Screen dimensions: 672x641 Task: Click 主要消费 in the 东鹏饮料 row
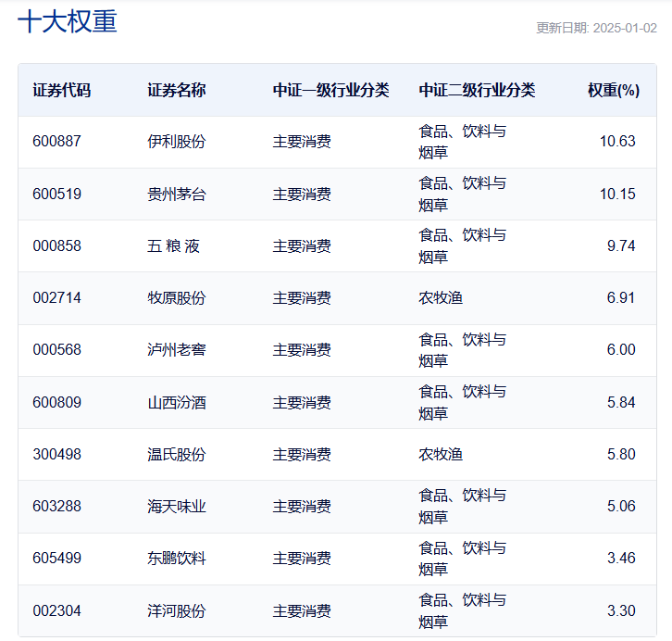coord(302,558)
